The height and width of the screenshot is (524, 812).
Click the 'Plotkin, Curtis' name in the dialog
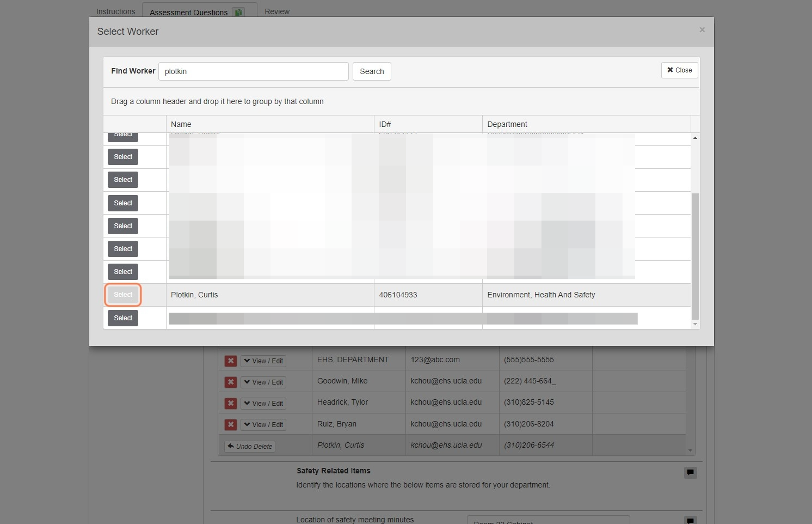coord(194,295)
